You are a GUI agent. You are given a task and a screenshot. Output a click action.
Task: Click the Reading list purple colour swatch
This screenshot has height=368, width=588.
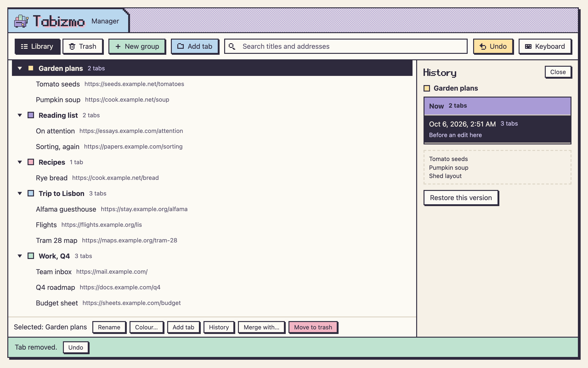pyautogui.click(x=31, y=115)
